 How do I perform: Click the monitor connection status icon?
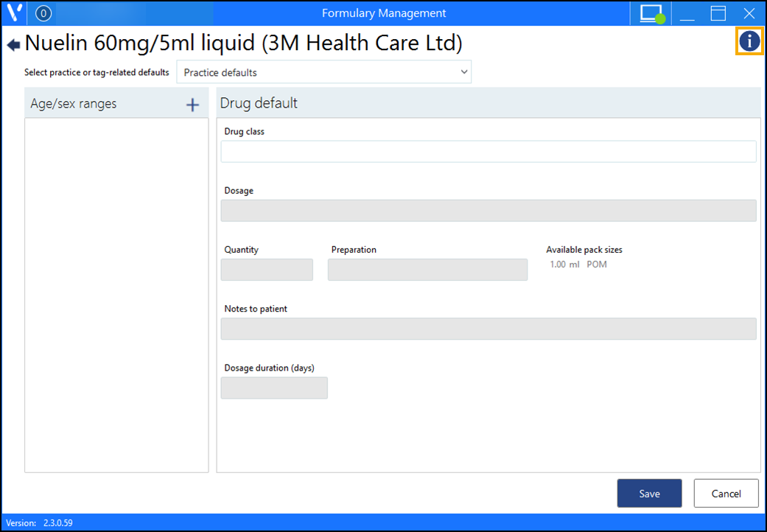pos(651,13)
